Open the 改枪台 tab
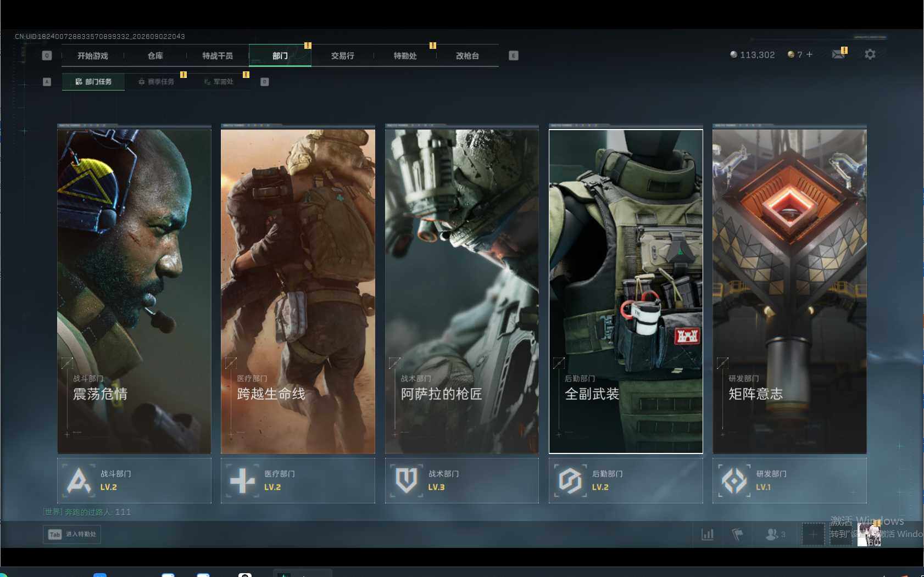Viewport: 924px width, 577px height. coord(467,55)
